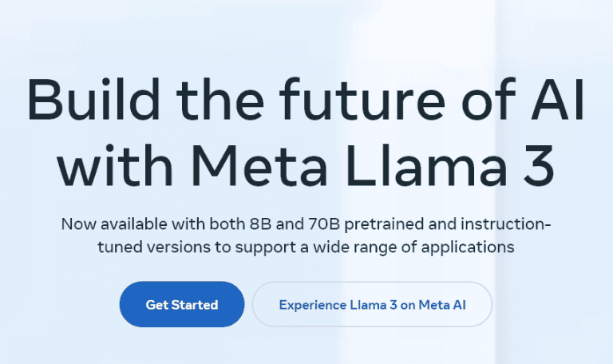Click the word 'support' in the subtitle
Screen dimensions: 613x364
pos(266,248)
